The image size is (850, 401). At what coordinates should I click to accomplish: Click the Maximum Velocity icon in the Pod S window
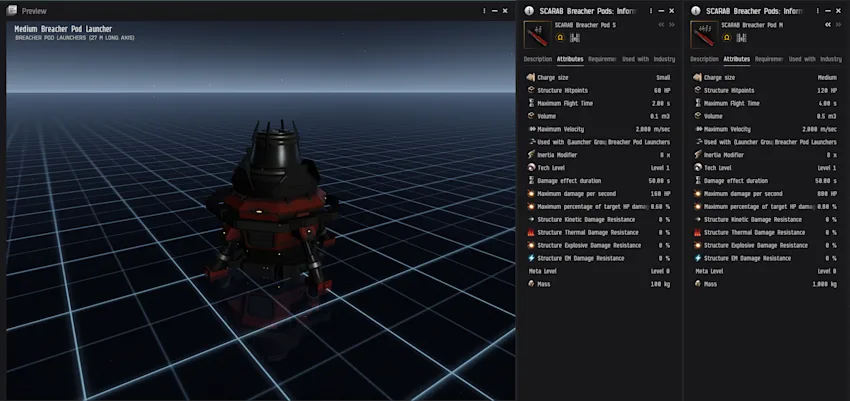pos(531,129)
